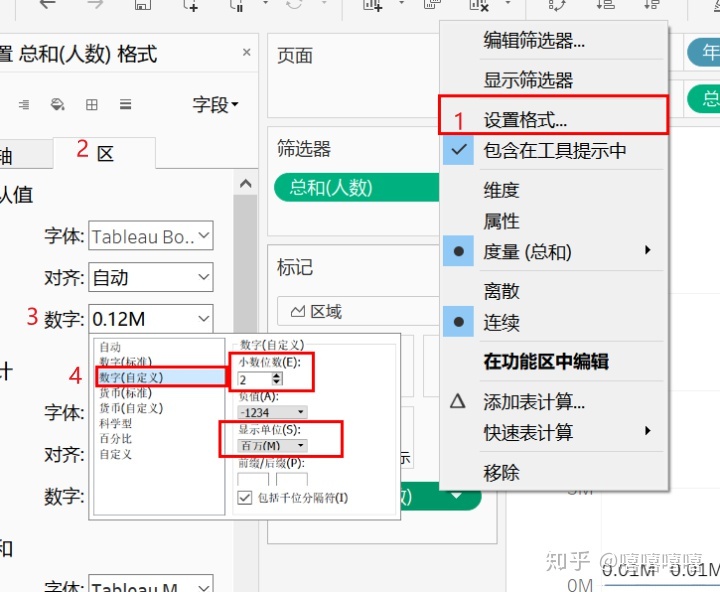Screen dimensions: 720x592
Task: Click the undo back arrow in toolbar
Action: click(x=47, y=5)
